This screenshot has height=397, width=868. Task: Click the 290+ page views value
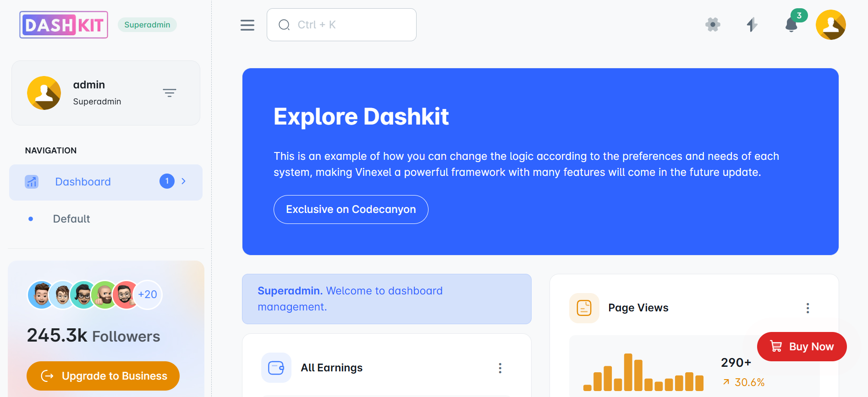pos(736,363)
